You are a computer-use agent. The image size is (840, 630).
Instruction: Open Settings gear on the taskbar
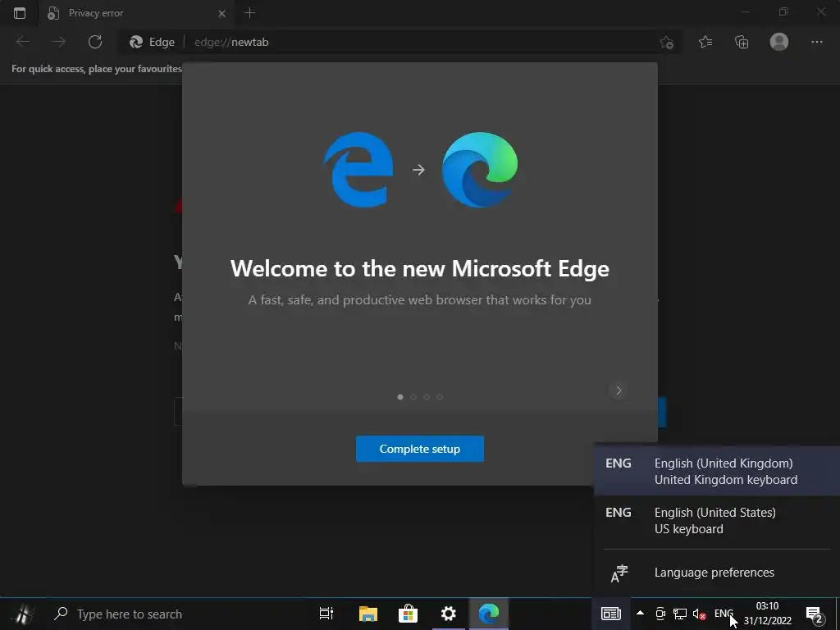pyautogui.click(x=449, y=614)
